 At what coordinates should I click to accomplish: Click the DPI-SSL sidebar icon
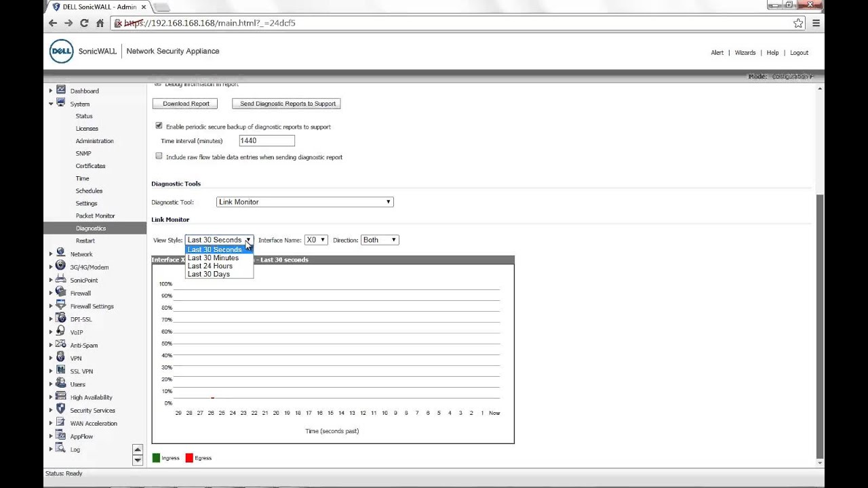pyautogui.click(x=61, y=318)
